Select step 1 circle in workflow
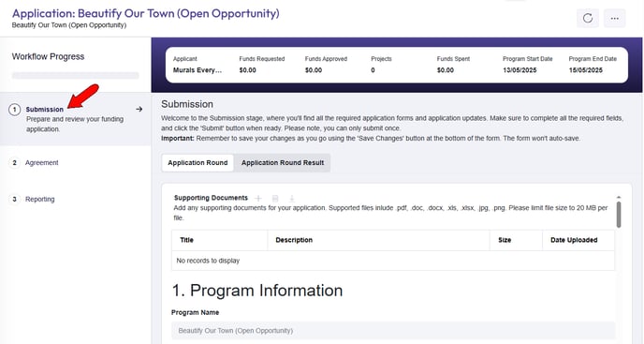This screenshot has height=344, width=644. tap(14, 110)
